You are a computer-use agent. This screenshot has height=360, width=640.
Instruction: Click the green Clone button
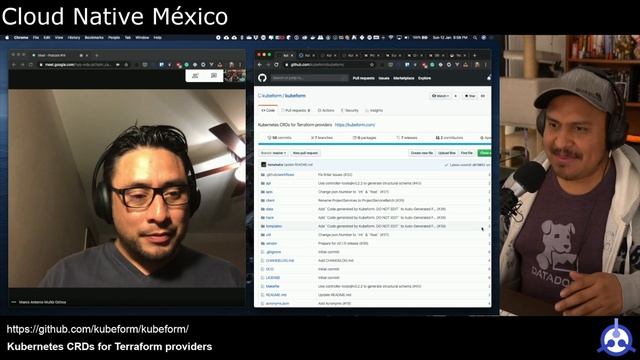tap(484, 153)
